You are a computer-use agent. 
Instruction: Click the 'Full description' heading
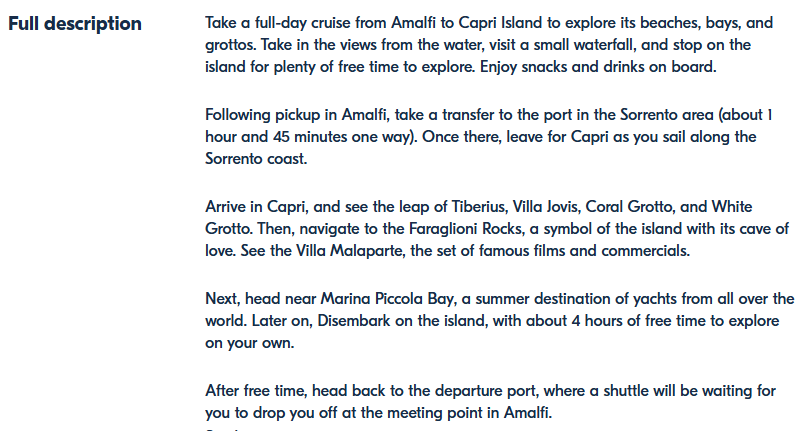point(75,24)
